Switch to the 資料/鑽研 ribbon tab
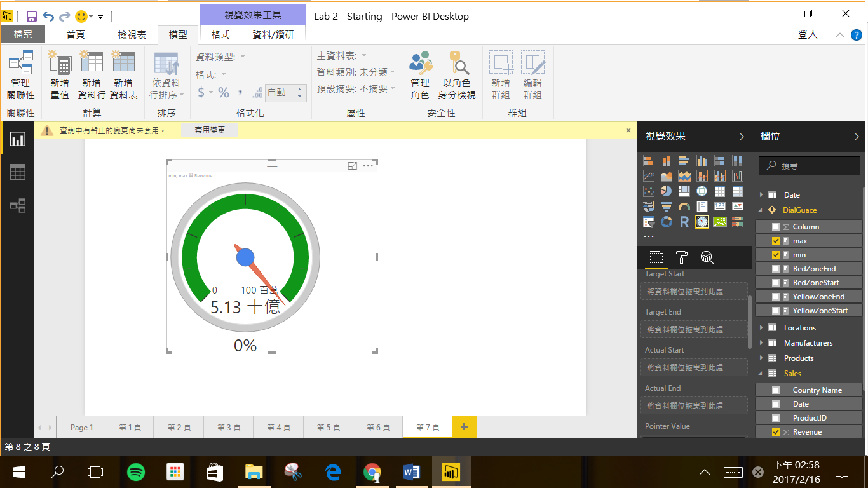The width and height of the screenshot is (868, 488). pyautogui.click(x=273, y=35)
